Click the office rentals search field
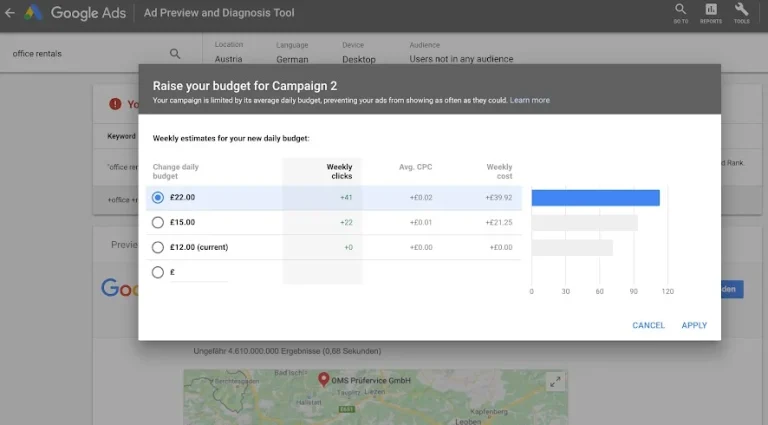Screen dimensions: 768x425 coord(88,54)
